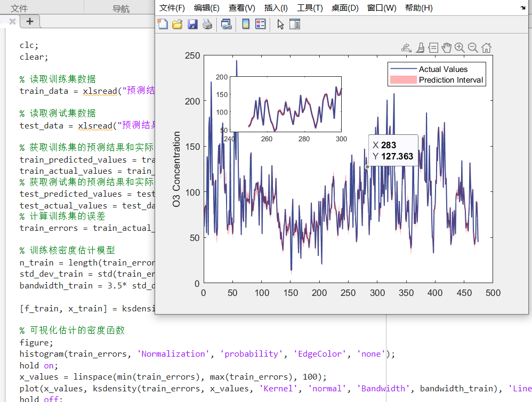The width and height of the screenshot is (532, 402).
Task: Click the Link Plot toolbar icon
Action: point(227,24)
